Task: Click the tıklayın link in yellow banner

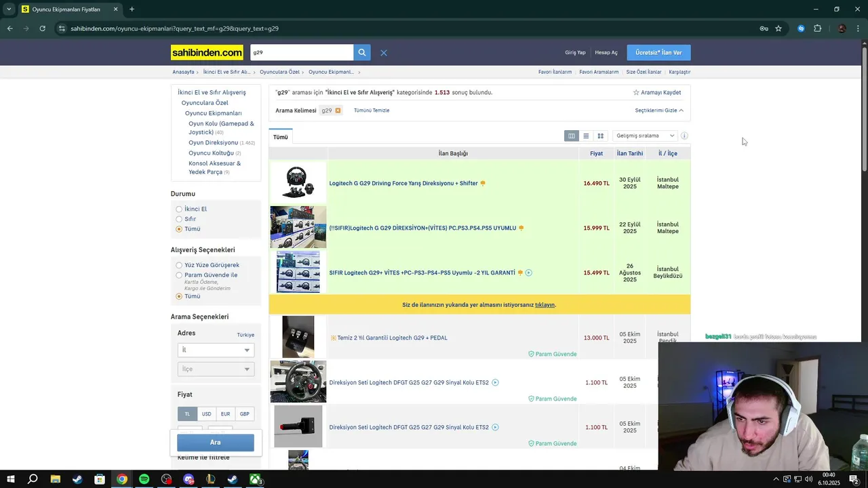Action: [x=545, y=305]
